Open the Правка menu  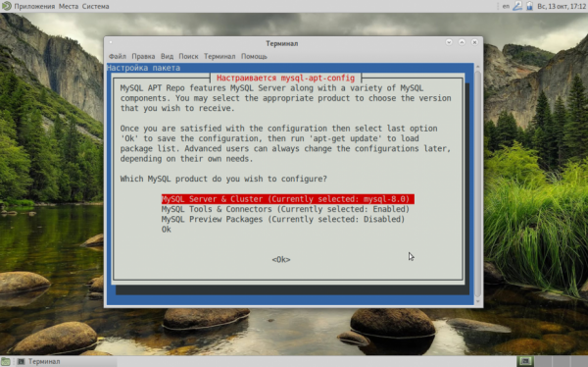tap(143, 56)
